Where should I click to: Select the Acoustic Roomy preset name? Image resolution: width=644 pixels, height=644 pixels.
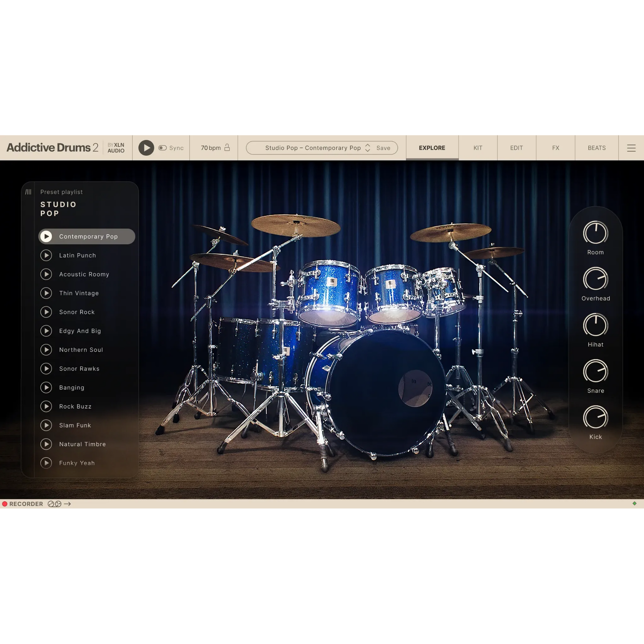(84, 274)
